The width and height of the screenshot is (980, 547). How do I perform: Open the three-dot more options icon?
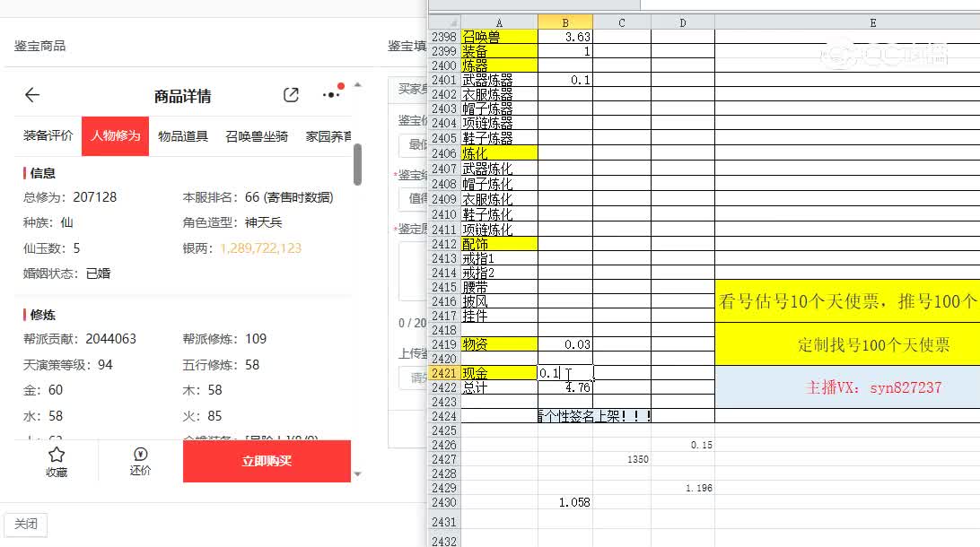[x=328, y=94]
